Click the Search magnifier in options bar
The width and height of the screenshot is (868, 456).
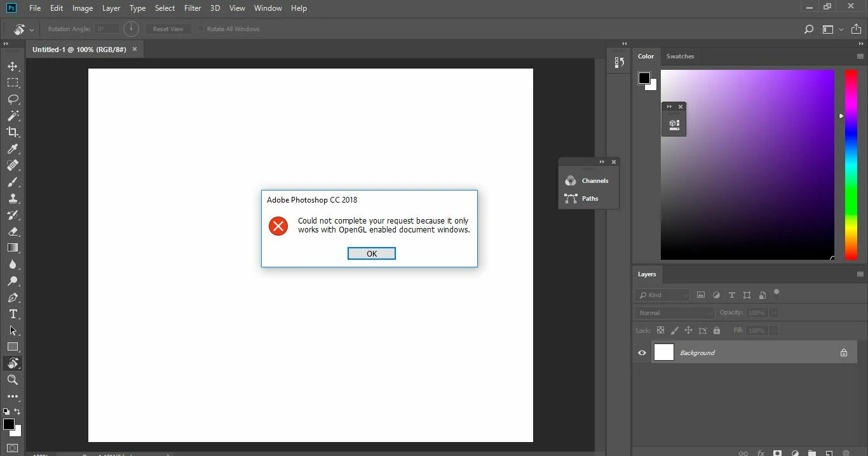[x=809, y=29]
